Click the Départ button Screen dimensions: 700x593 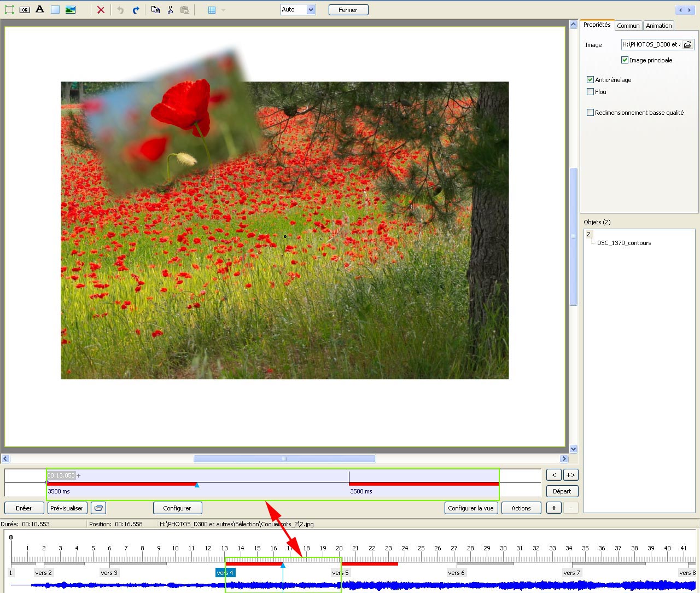click(562, 491)
